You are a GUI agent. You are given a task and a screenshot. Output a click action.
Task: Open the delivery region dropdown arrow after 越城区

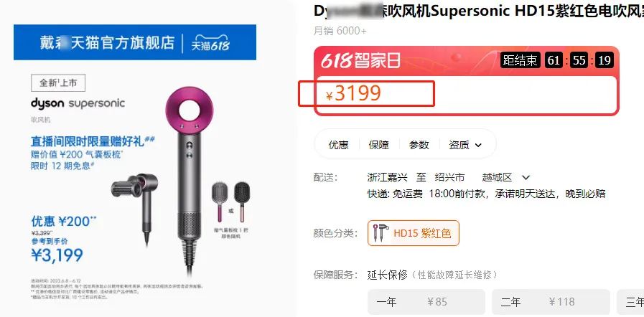coord(526,178)
